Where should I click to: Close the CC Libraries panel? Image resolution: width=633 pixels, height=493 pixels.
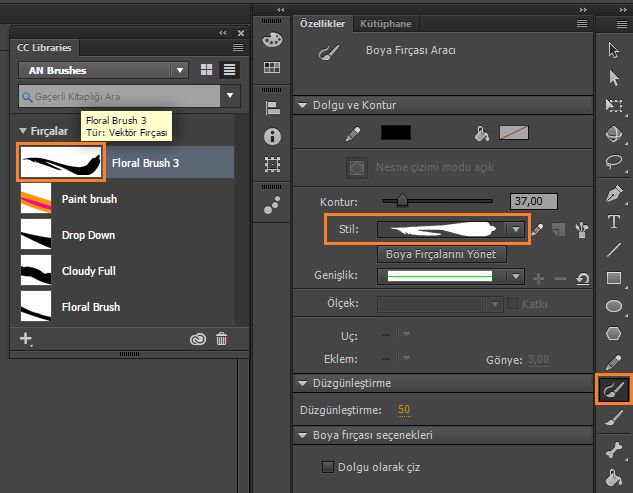[x=241, y=33]
